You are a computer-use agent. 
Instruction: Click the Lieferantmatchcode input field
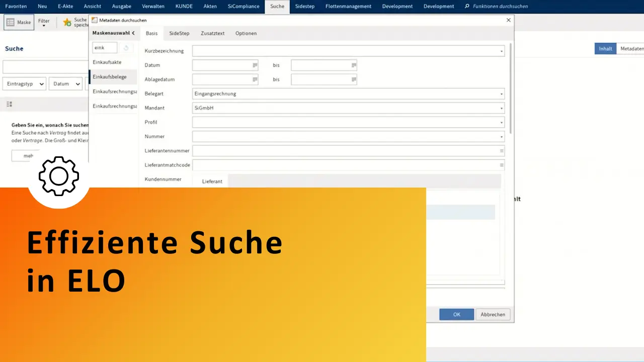pos(348,165)
